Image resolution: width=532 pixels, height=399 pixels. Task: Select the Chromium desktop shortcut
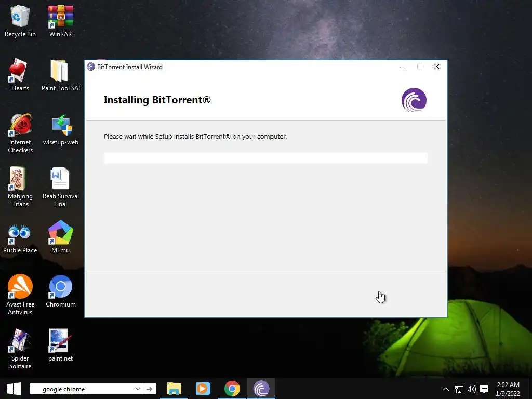(61, 291)
